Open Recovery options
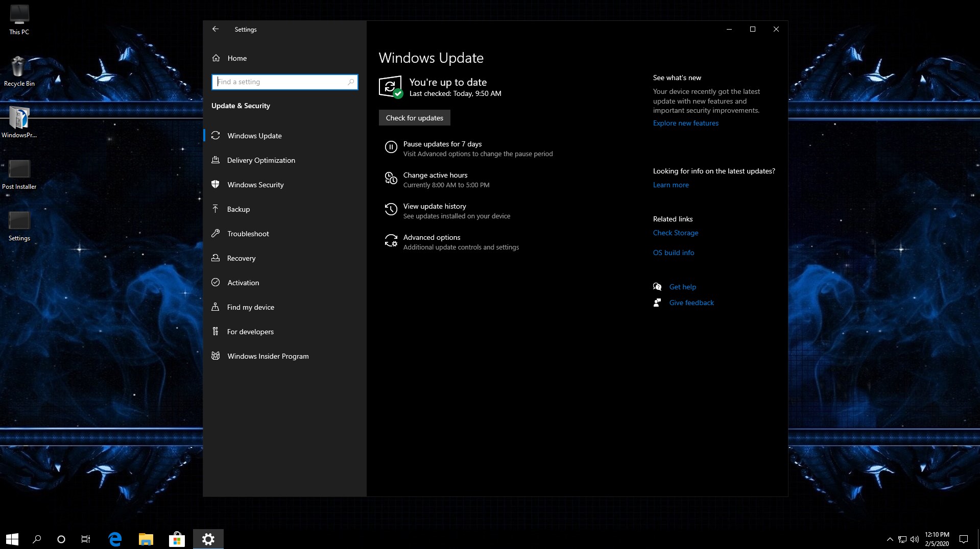This screenshot has height=549, width=980. click(284, 258)
